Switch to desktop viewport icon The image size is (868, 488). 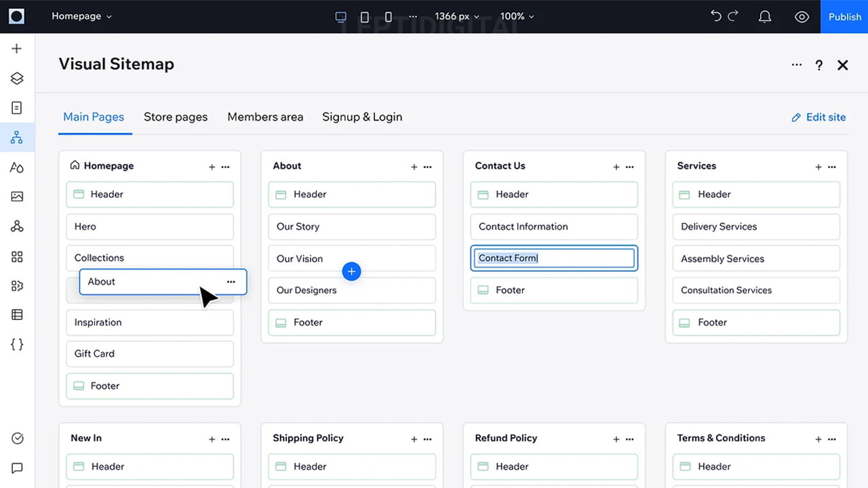click(341, 16)
